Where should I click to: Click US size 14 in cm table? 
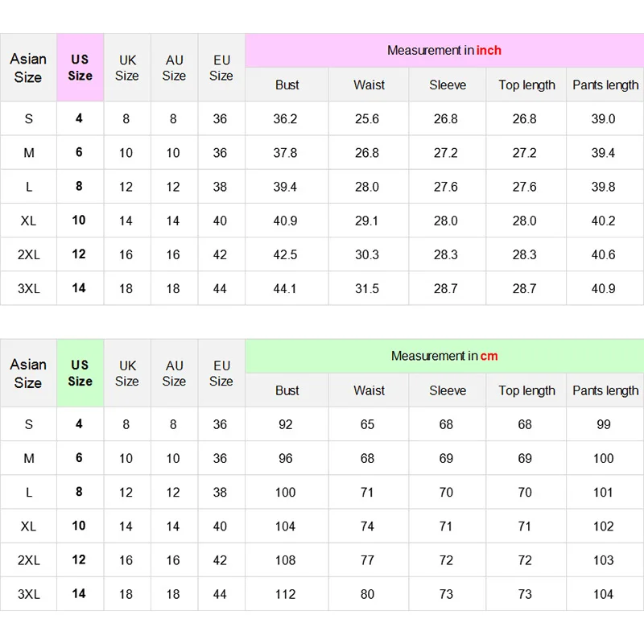coord(79,593)
